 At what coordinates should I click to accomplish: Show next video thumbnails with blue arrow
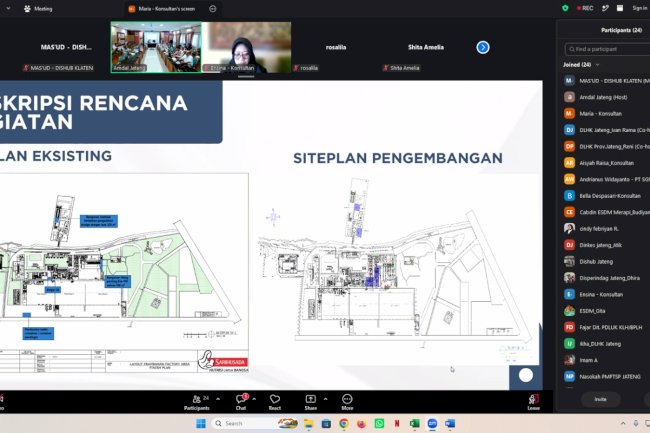483,47
